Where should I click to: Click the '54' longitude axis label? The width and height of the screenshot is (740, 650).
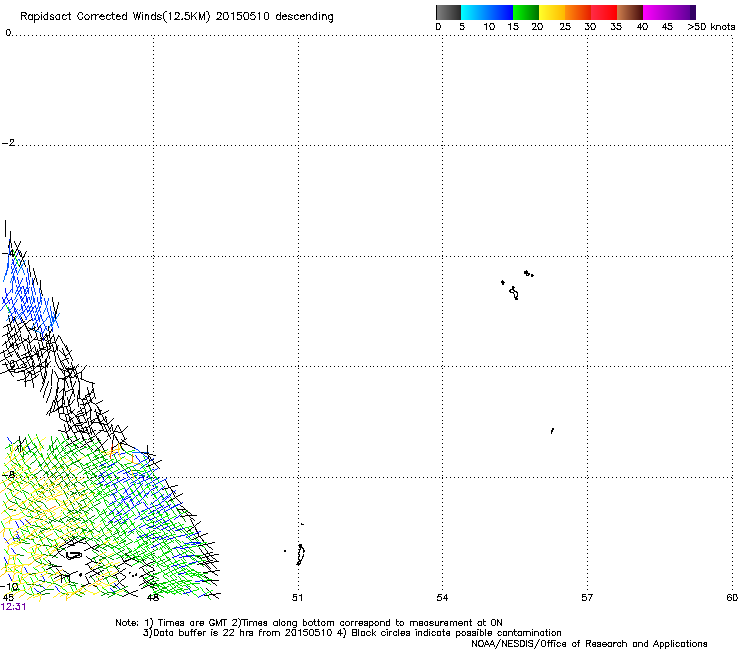pyautogui.click(x=442, y=598)
